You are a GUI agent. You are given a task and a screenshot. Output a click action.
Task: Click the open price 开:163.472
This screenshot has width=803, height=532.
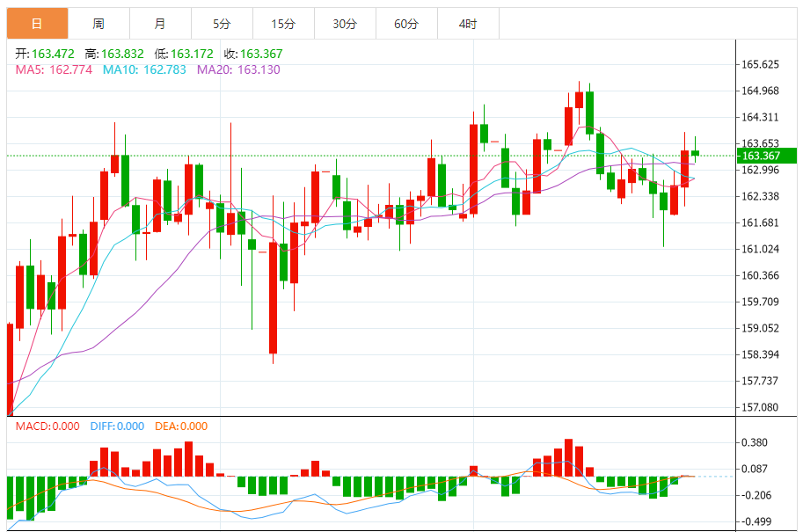45,54
